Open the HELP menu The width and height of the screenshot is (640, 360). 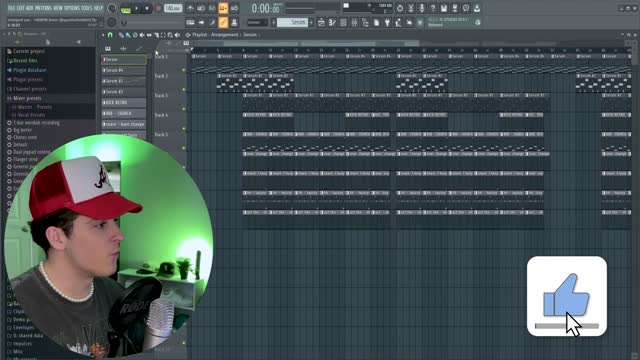pyautogui.click(x=98, y=8)
